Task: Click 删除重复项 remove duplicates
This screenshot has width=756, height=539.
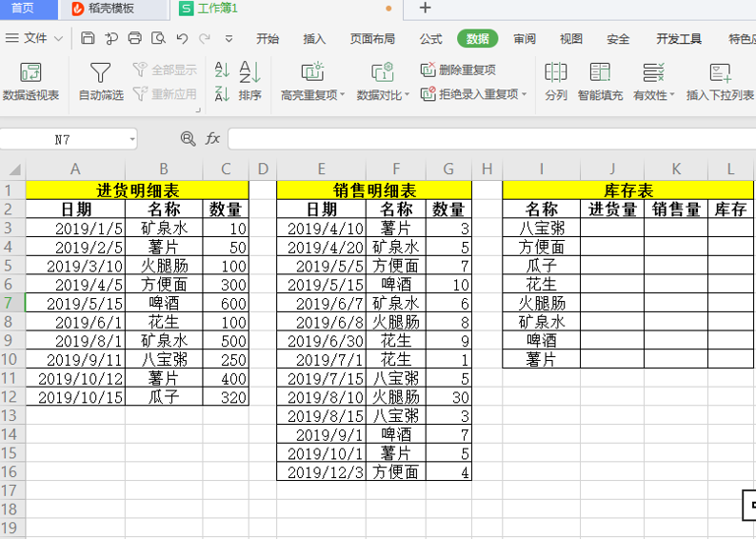Action: pyautogui.click(x=458, y=70)
